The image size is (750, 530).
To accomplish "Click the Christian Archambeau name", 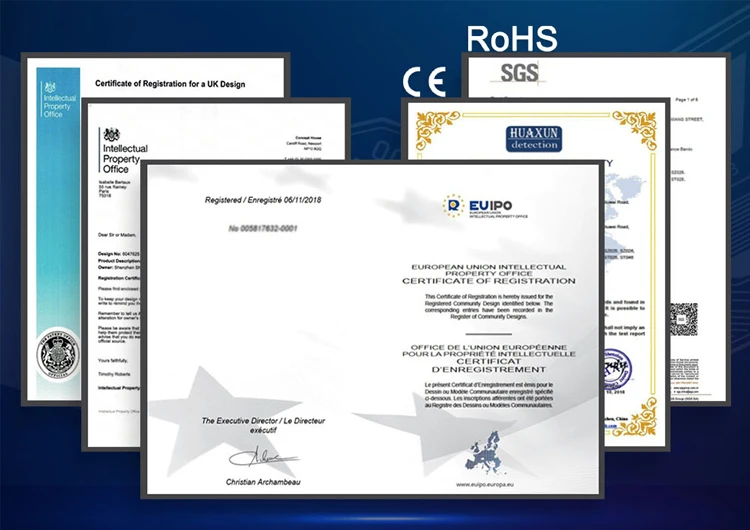I will [256, 483].
